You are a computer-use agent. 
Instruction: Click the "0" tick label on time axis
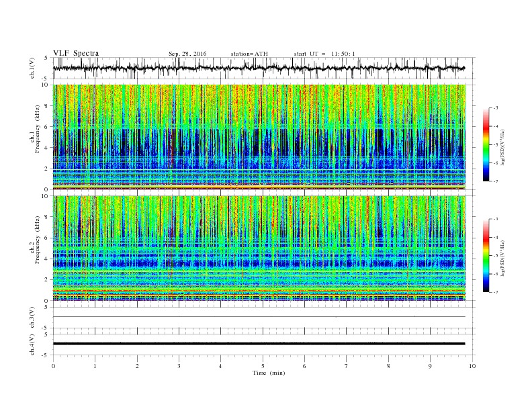tap(53, 366)
